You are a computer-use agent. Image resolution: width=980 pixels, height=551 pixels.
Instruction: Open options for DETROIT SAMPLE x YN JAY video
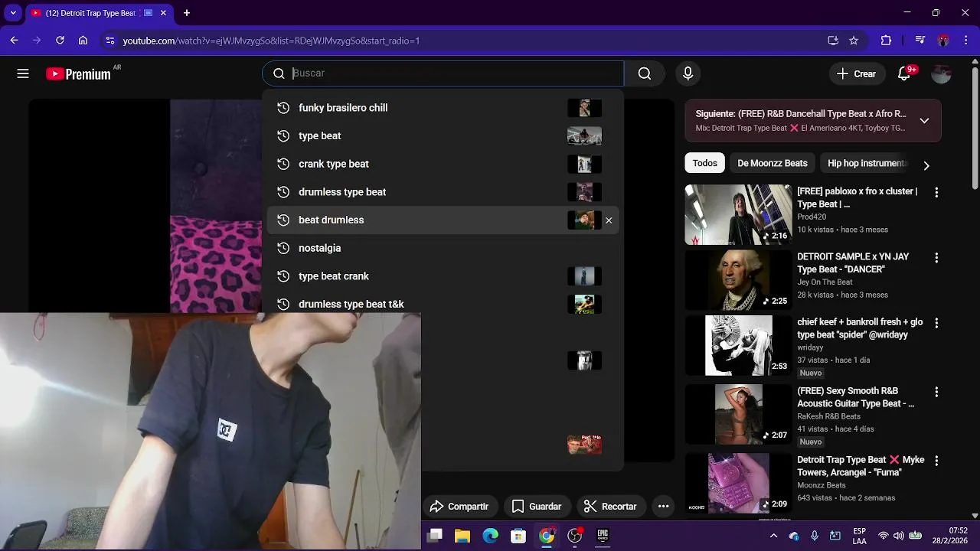(936, 259)
